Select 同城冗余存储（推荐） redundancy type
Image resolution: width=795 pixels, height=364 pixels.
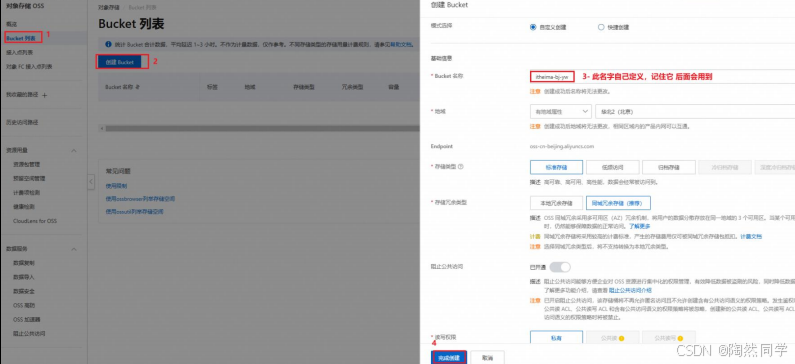tap(618, 203)
